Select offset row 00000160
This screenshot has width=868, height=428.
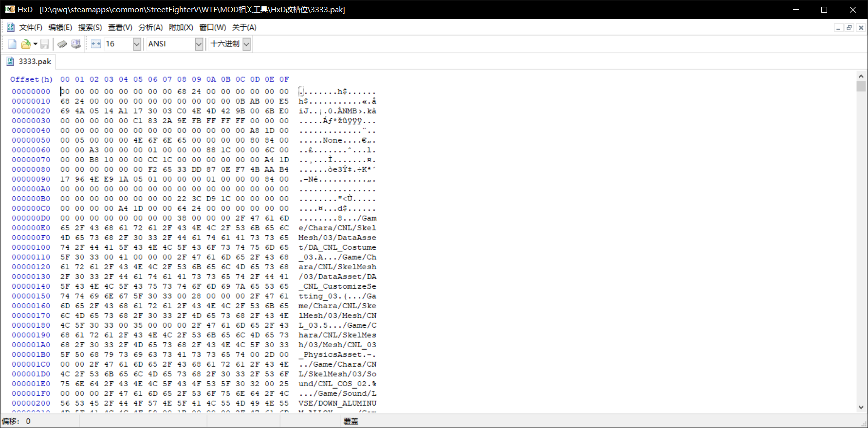pos(31,306)
